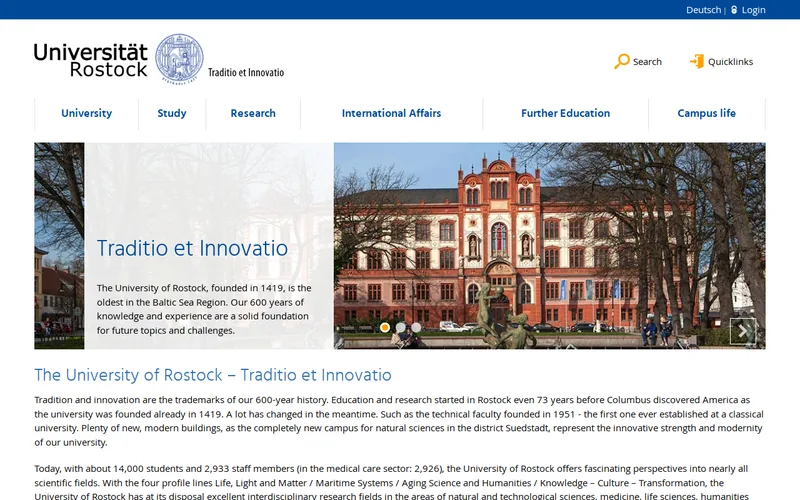The image size is (800, 500).
Task: Switch language to Deutsch
Action: 703,10
